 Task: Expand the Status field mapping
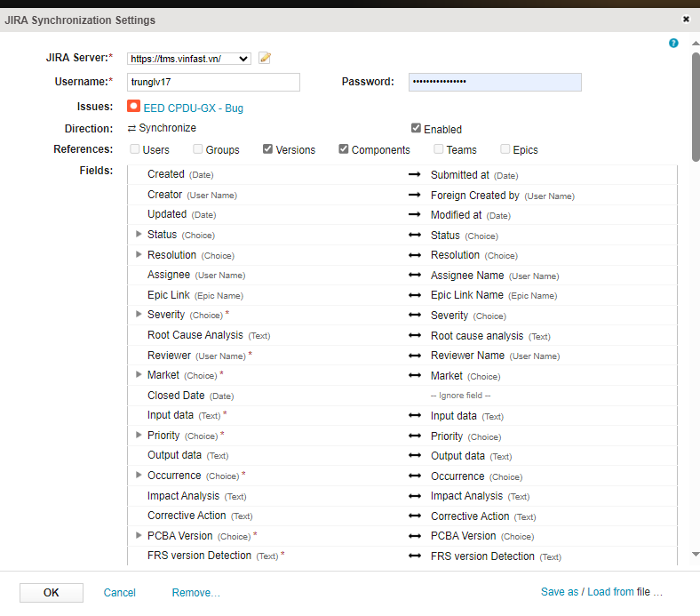pyautogui.click(x=139, y=234)
